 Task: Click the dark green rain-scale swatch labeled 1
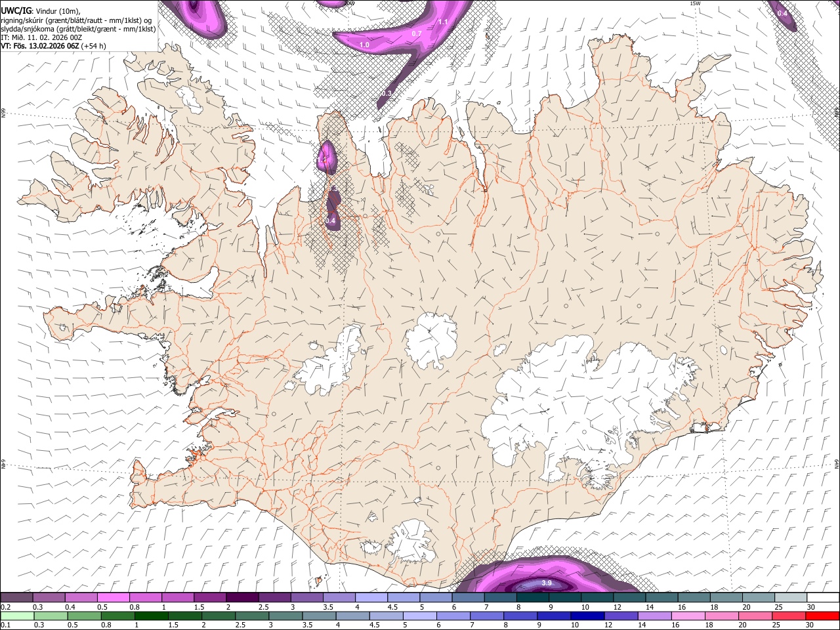151,616
